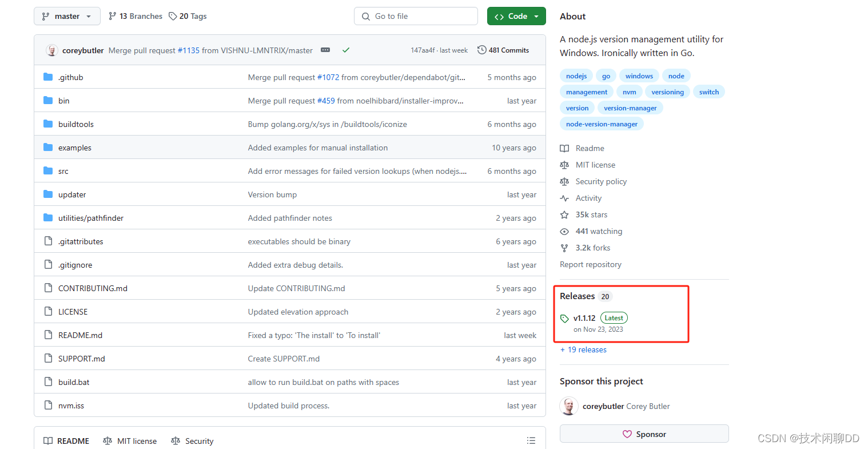The height and width of the screenshot is (449, 868).
Task: Click the .gitattributes file icon
Action: pyautogui.click(x=48, y=241)
